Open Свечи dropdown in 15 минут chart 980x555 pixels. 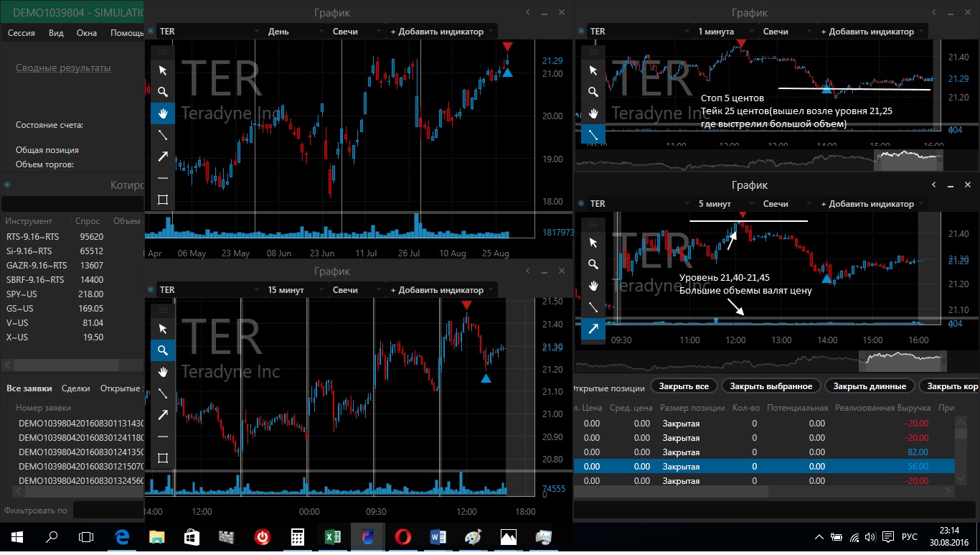(x=357, y=290)
